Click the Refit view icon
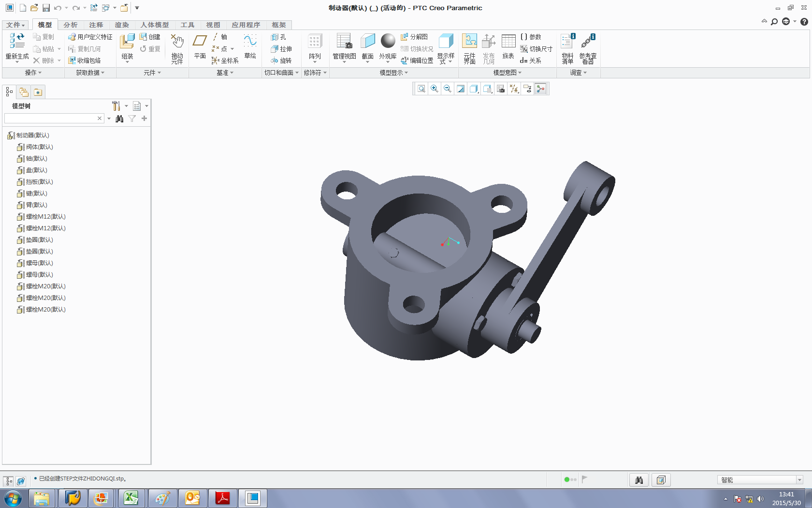Screen dimensions: 812x508 click(421, 89)
